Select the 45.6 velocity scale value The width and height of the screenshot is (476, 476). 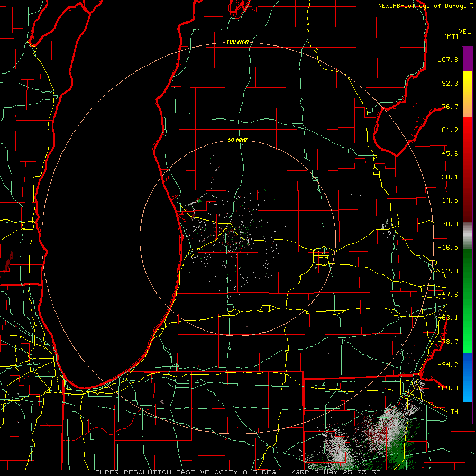pyautogui.click(x=450, y=153)
